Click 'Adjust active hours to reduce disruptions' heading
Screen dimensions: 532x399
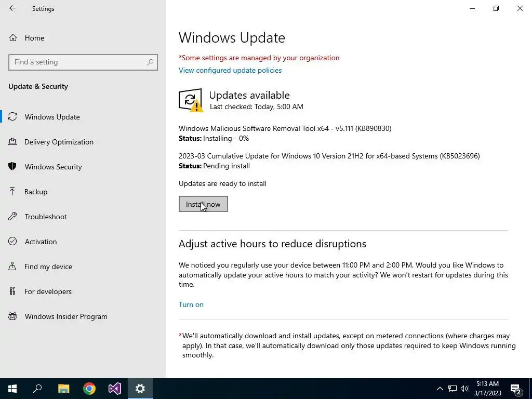(x=272, y=244)
